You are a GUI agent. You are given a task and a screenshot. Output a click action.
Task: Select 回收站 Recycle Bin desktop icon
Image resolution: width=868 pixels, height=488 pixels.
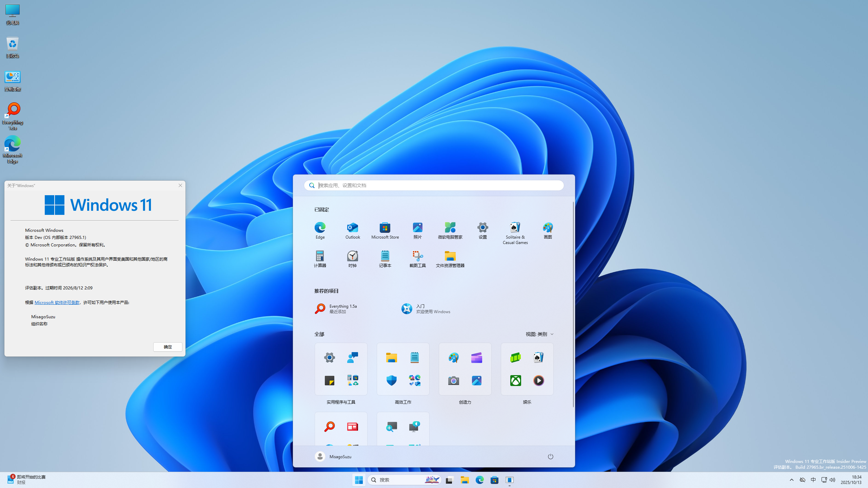click(x=13, y=47)
